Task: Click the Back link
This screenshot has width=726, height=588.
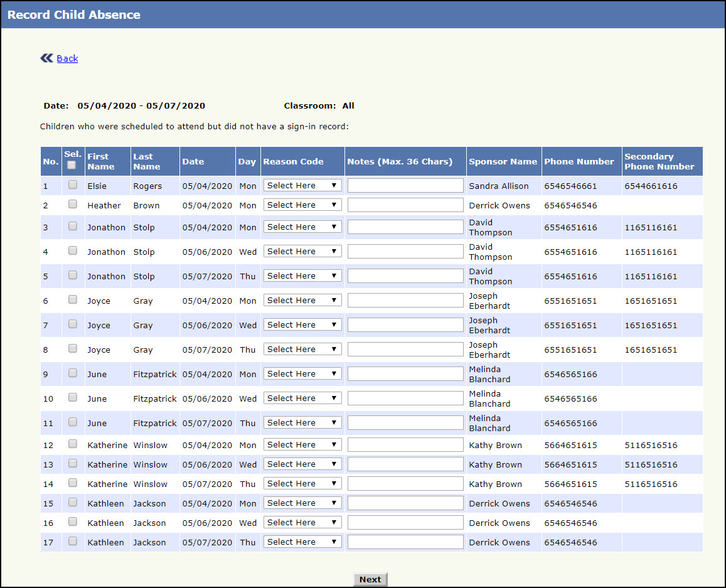Action: [67, 58]
